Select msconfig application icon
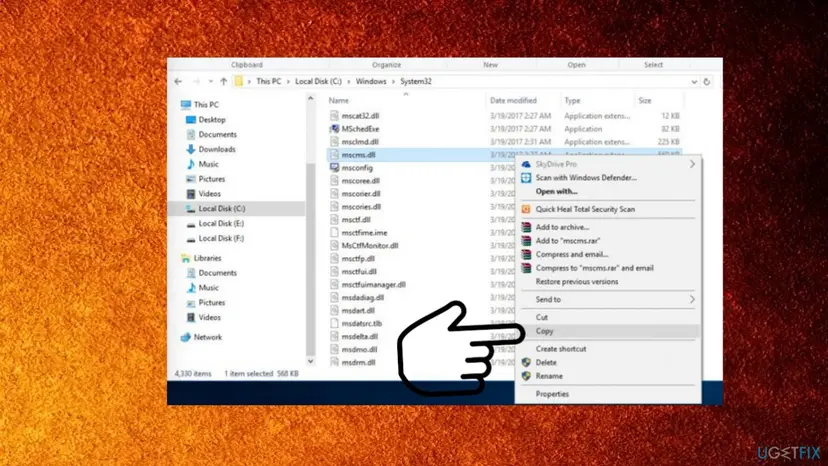 pos(334,167)
